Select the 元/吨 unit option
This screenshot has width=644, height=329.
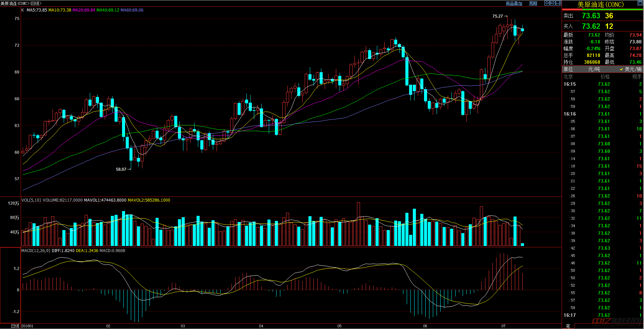coord(594,69)
